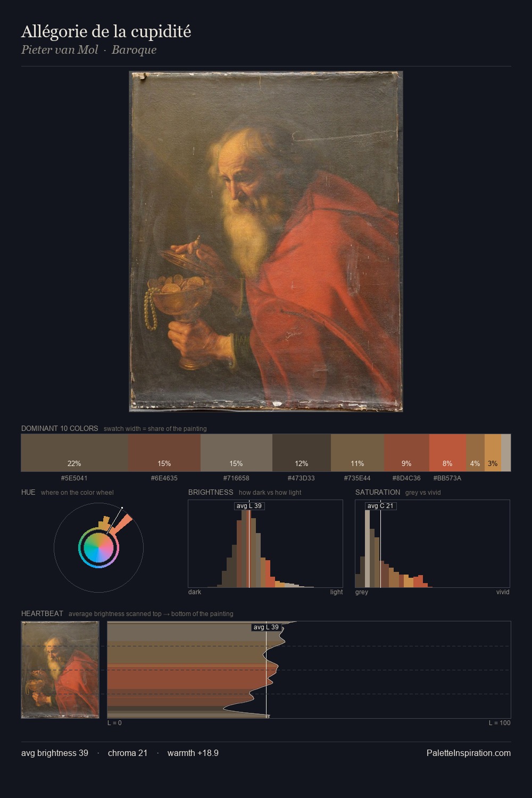Click the warmth +18.9 footer stat
The width and height of the screenshot is (532, 798).
pyautogui.click(x=193, y=753)
